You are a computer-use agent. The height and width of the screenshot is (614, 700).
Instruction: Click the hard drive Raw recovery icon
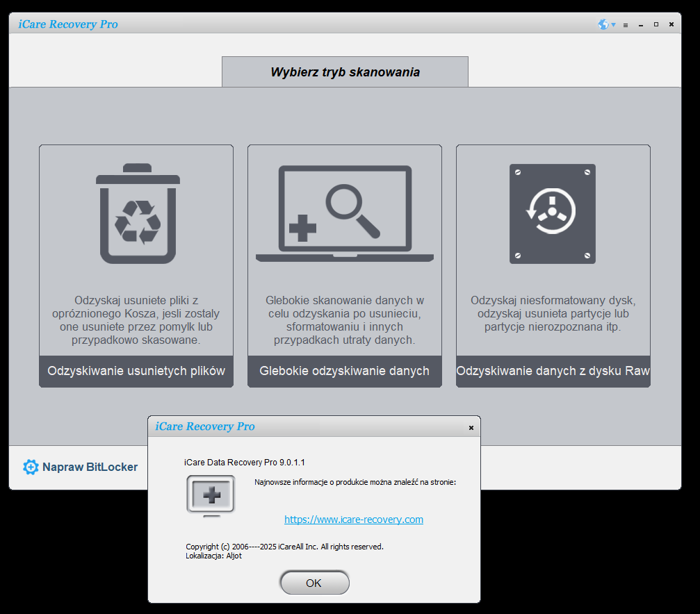click(552, 214)
